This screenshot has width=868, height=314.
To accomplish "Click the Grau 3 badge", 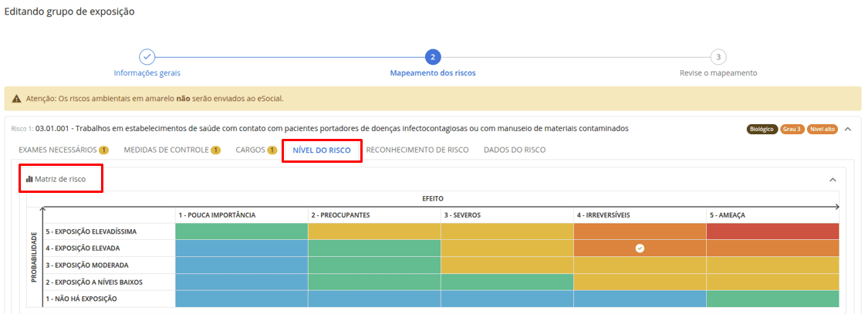I will [792, 129].
